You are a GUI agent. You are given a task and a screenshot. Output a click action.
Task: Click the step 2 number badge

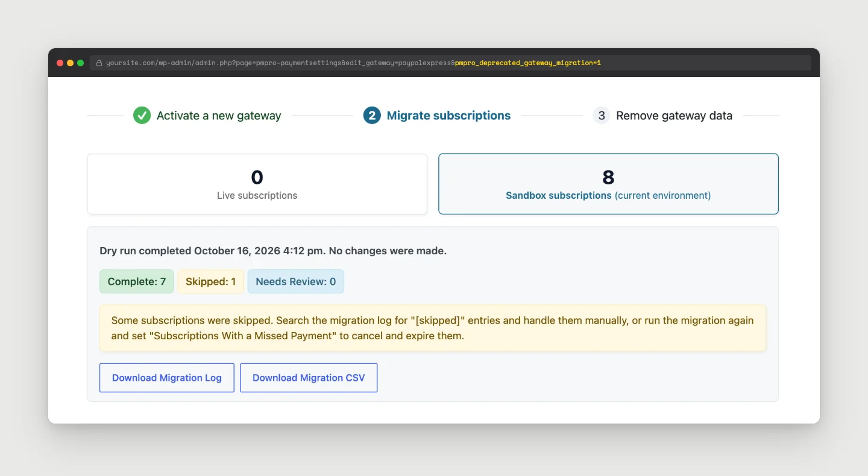click(x=372, y=116)
